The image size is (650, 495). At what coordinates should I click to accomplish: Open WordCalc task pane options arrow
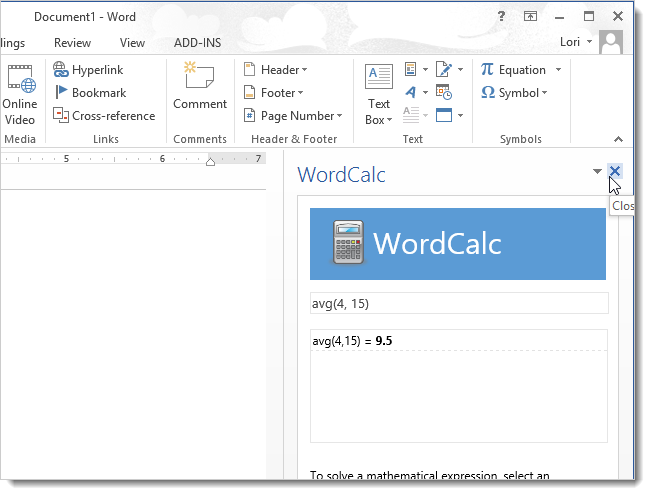[x=597, y=171]
